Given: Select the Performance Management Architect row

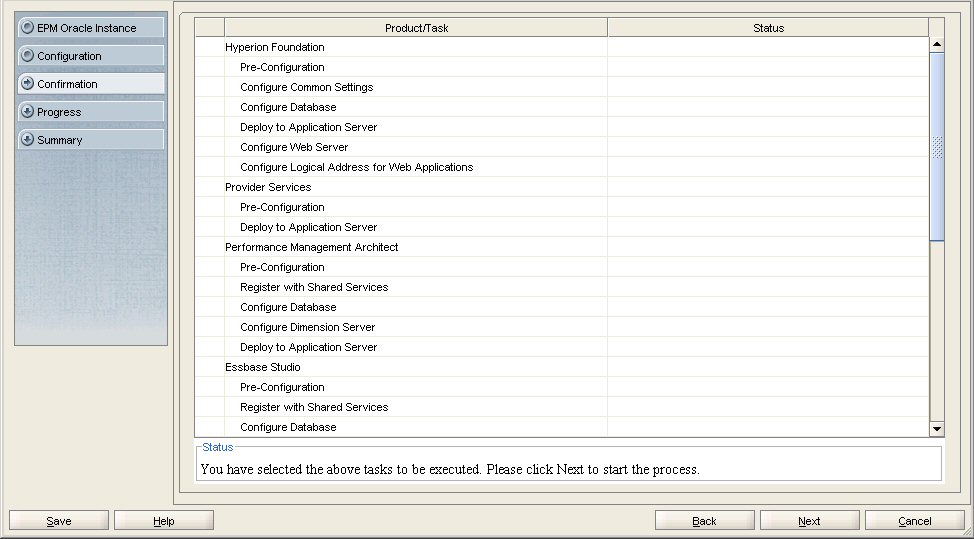Looking at the screenshot, I should [x=562, y=247].
